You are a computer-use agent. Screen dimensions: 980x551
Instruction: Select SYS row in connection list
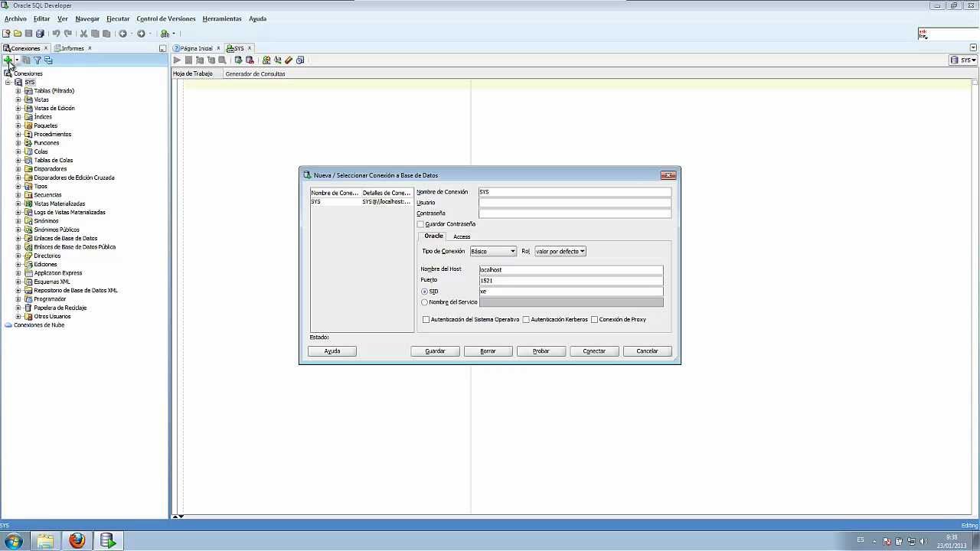coord(361,201)
